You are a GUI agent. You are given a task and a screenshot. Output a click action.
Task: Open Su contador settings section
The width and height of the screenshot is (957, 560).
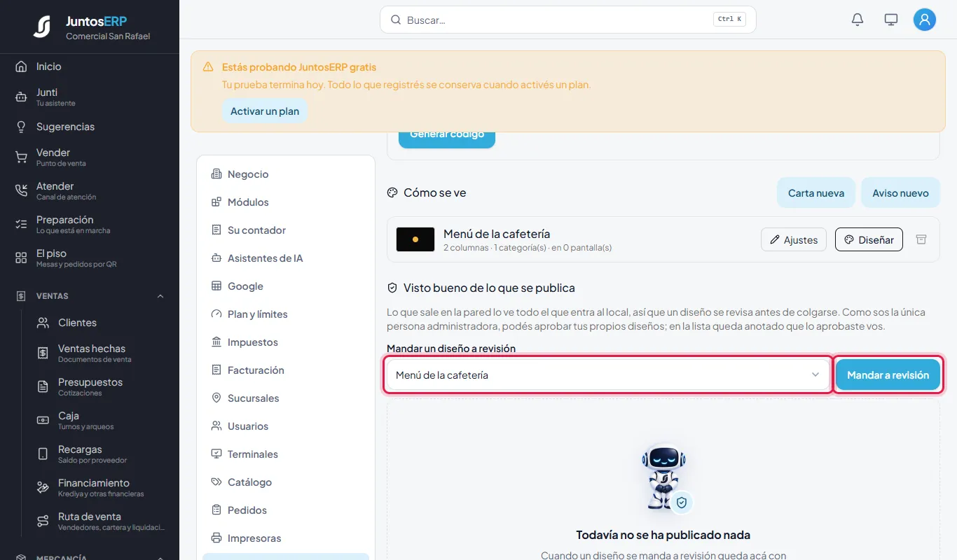pos(286,230)
